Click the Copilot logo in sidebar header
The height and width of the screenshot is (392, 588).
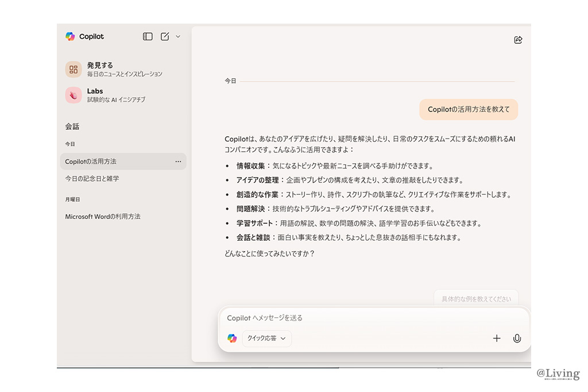pos(71,36)
